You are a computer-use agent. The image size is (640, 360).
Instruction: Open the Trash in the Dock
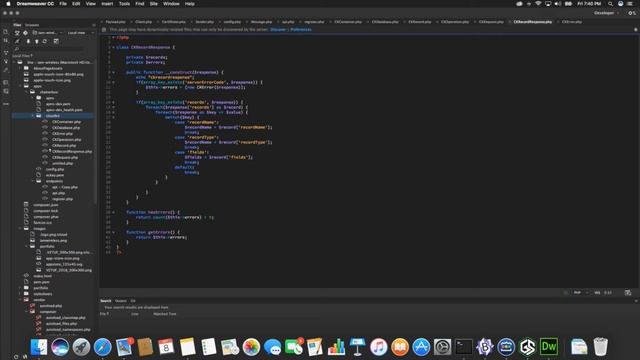coord(600,347)
